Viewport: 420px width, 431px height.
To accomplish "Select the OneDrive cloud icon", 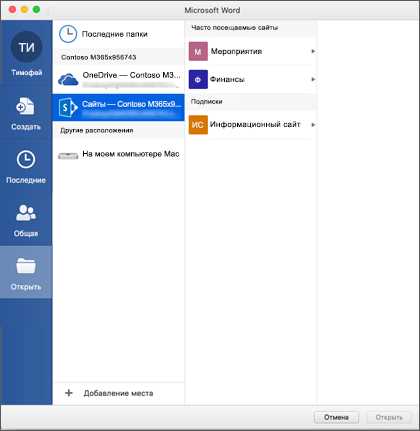I will tap(68, 79).
